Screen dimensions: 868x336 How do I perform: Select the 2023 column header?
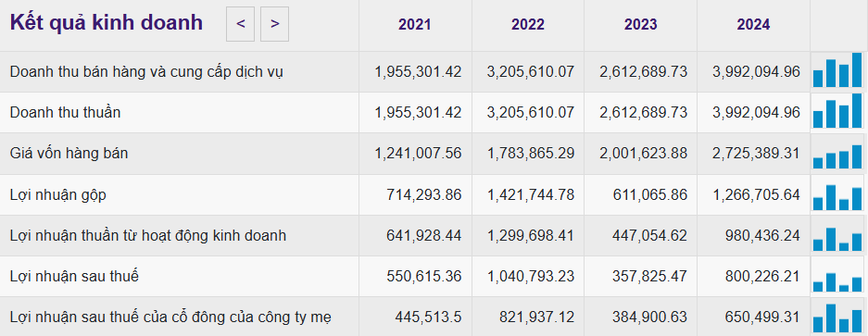pyautogui.click(x=640, y=24)
